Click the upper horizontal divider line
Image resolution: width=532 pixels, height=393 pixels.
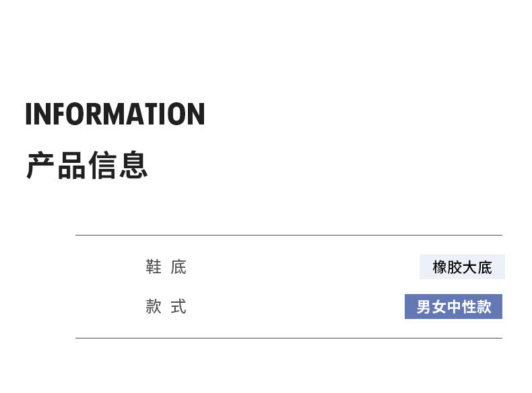(289, 235)
